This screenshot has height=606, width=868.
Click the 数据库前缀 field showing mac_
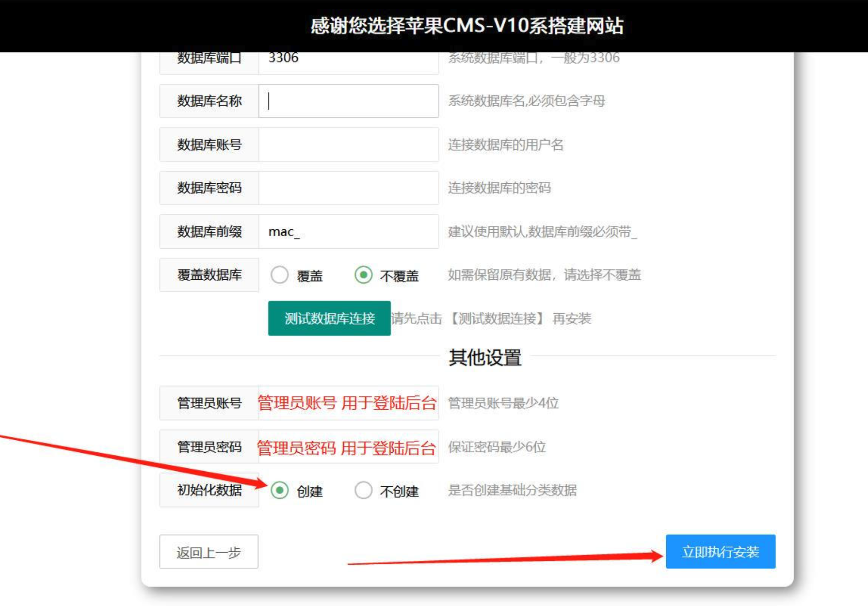coord(348,231)
